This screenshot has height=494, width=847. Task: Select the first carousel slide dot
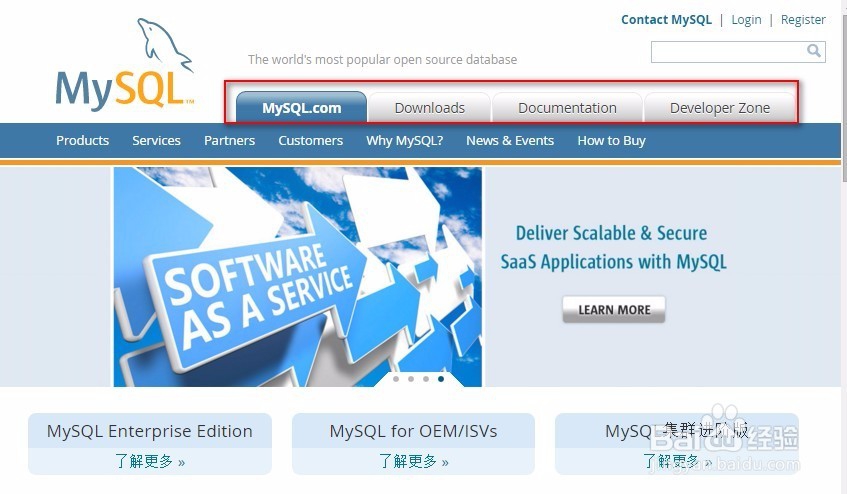(396, 379)
